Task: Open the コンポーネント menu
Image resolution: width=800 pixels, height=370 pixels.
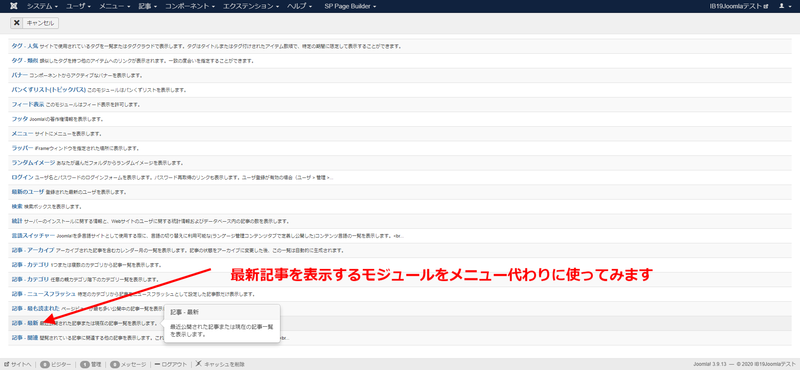Action: [x=190, y=6]
